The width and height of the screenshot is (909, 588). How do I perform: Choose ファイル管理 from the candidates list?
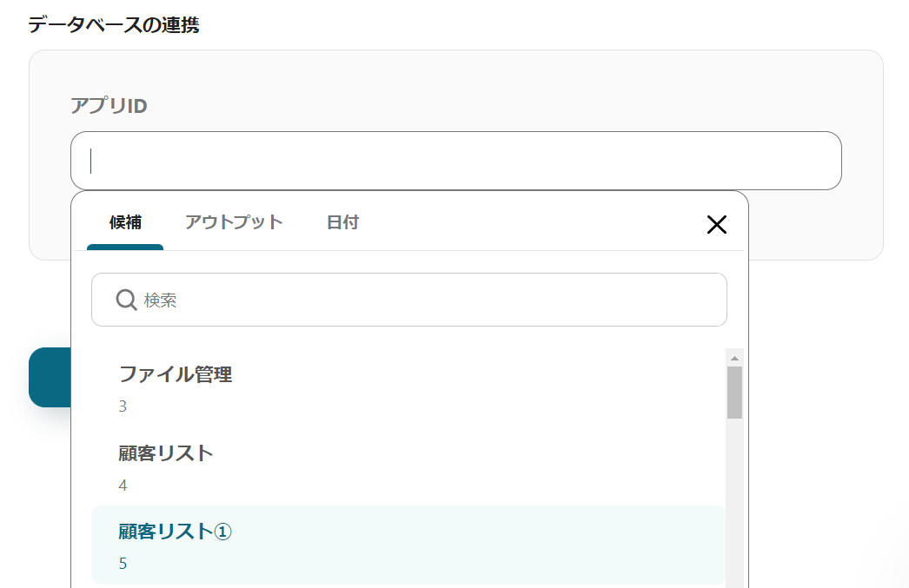click(176, 374)
